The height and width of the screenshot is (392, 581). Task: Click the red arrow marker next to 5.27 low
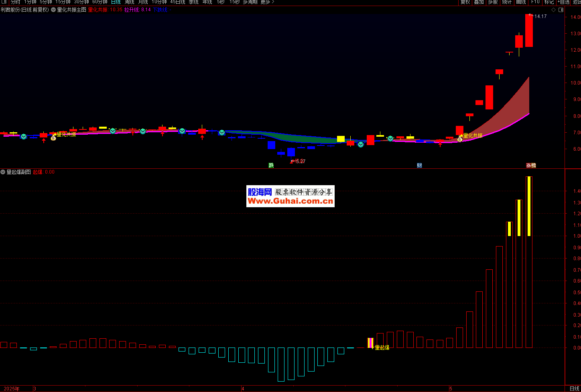tap(292, 162)
